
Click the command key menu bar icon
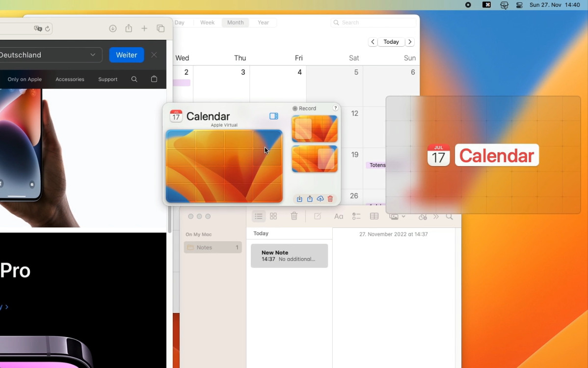pos(487,5)
